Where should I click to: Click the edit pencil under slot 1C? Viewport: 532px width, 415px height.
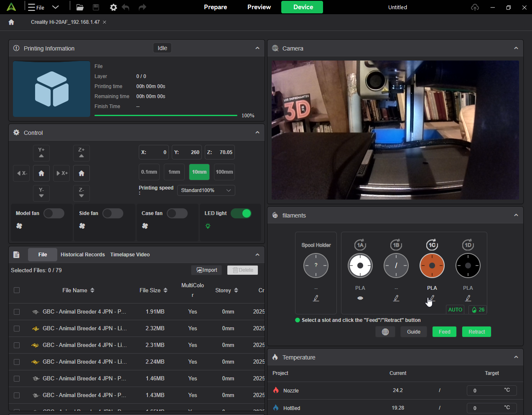coord(432,298)
